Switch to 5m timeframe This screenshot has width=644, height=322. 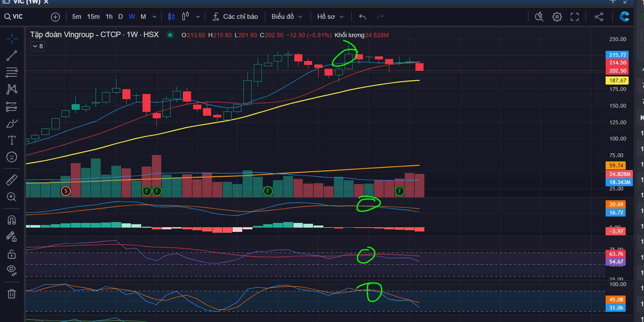(x=77, y=17)
